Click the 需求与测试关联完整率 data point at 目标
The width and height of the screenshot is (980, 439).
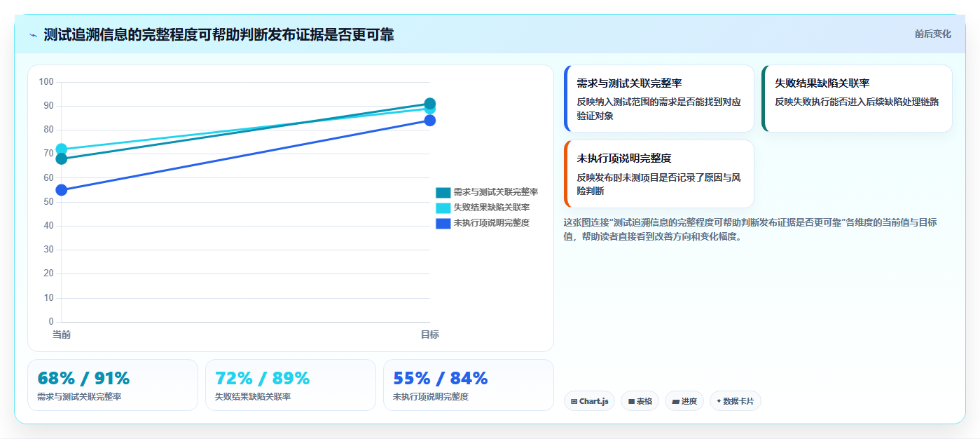coord(430,103)
